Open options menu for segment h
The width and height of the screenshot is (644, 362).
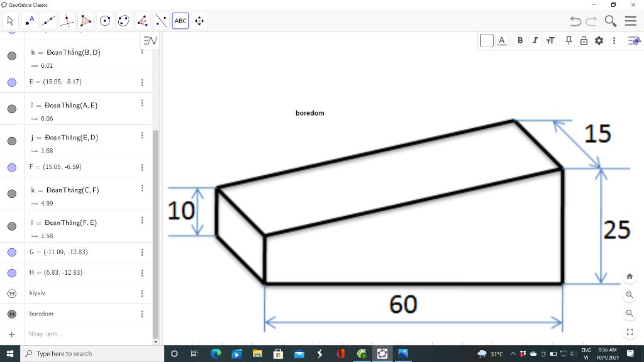pyautogui.click(x=142, y=51)
